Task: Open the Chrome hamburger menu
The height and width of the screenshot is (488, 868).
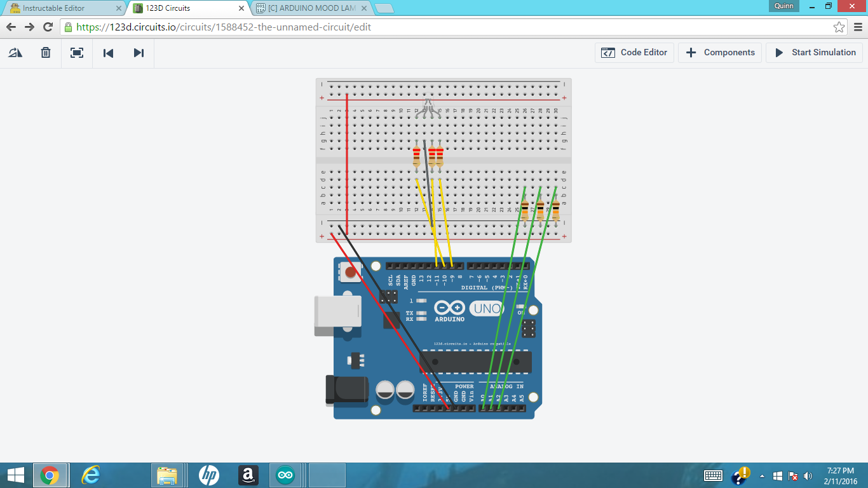Action: point(858,27)
